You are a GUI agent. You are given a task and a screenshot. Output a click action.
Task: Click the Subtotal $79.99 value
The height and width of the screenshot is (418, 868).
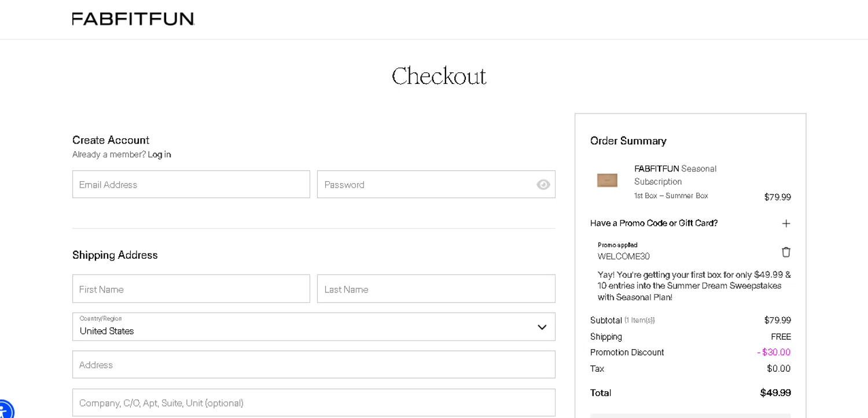[777, 320]
